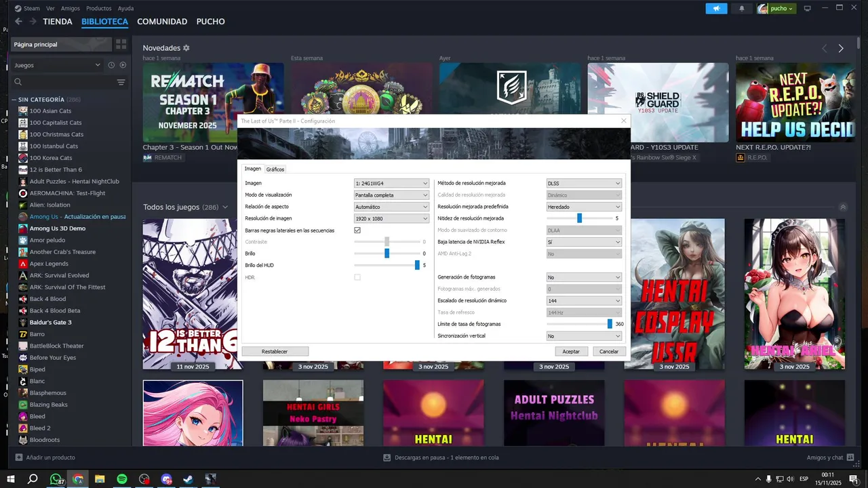Go to the next Novedades page arrow

(841, 48)
